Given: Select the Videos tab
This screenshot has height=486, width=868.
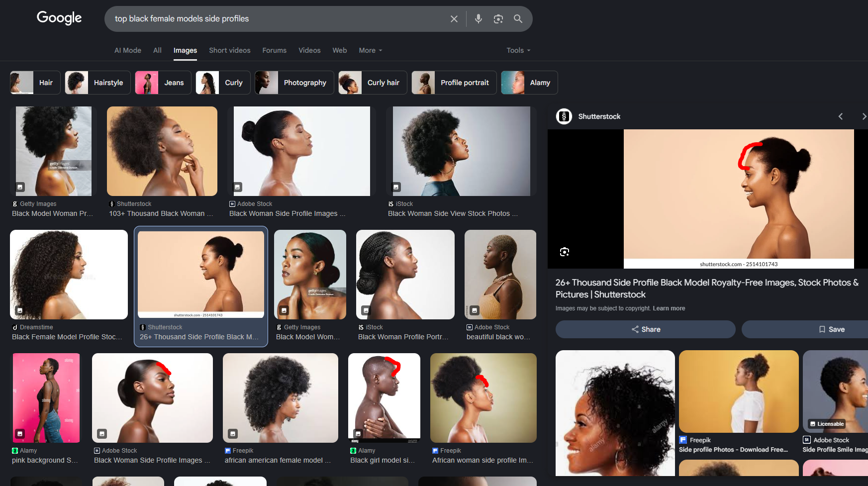Looking at the screenshot, I should [309, 50].
